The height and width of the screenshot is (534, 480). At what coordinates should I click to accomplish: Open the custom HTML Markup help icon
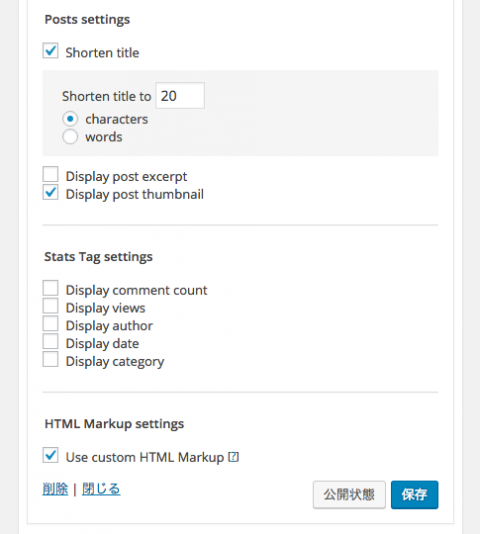[x=233, y=457]
